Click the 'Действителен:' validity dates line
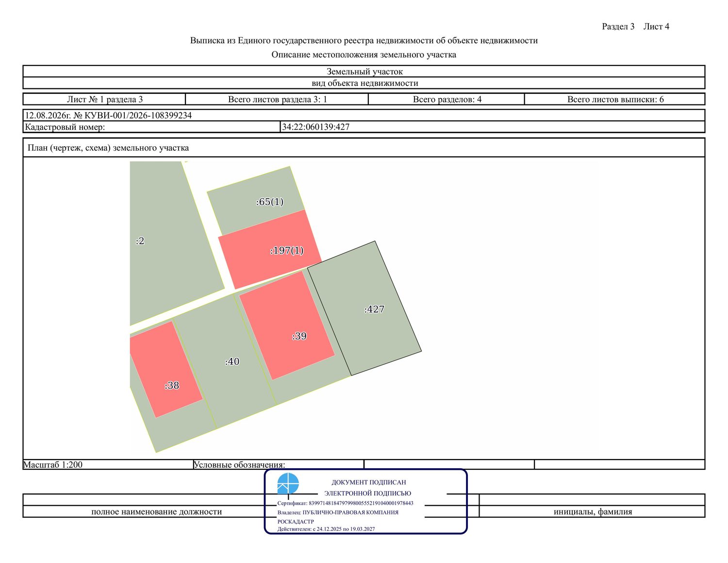 point(326,529)
